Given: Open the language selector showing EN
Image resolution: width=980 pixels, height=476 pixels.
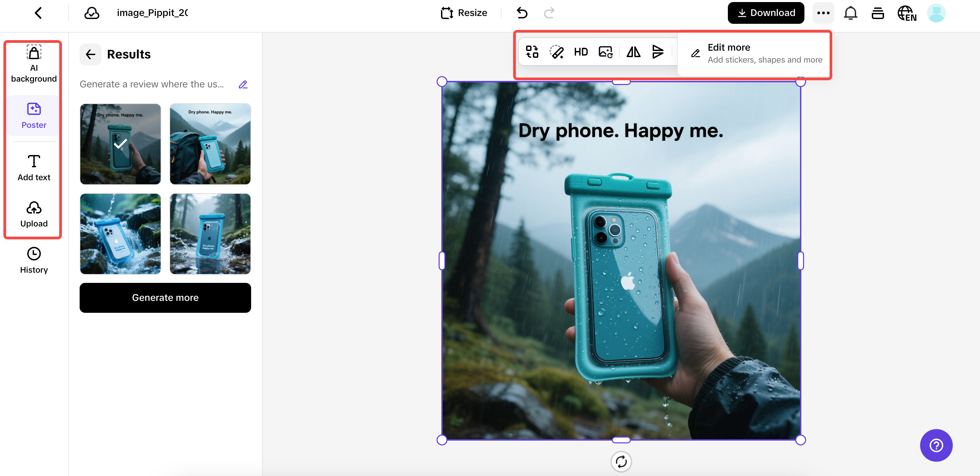Looking at the screenshot, I should (x=907, y=13).
